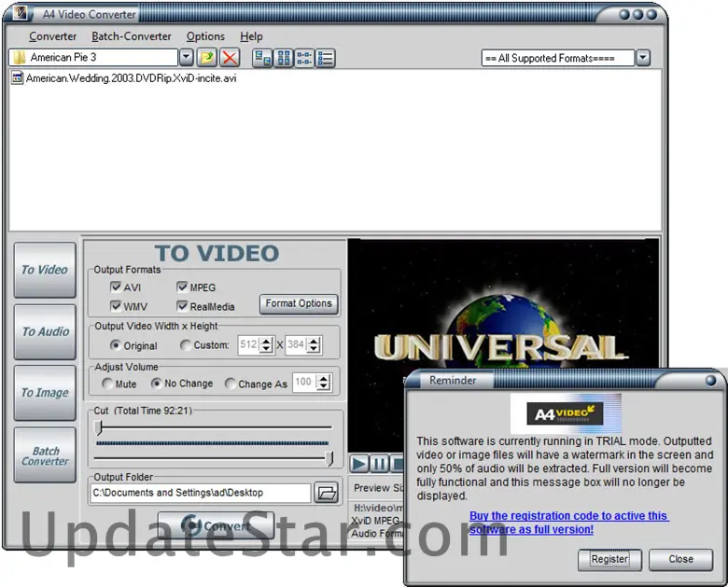Click the avi file icon in the list

[17, 78]
